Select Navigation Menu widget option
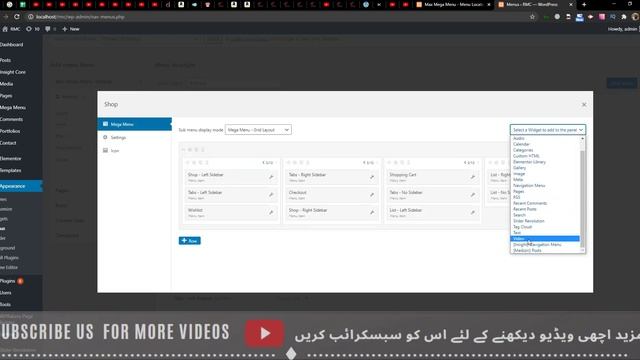Viewport: 640px width, 360px height. point(529,185)
